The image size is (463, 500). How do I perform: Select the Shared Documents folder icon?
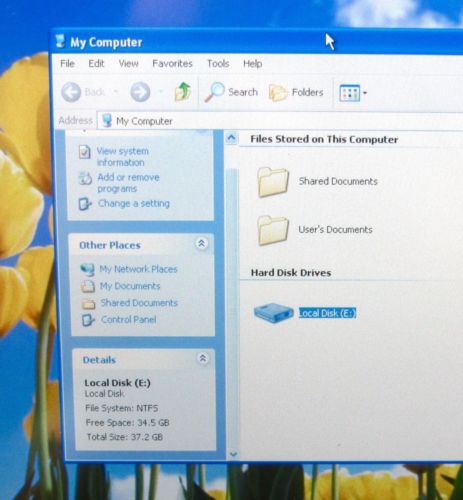[273, 182]
